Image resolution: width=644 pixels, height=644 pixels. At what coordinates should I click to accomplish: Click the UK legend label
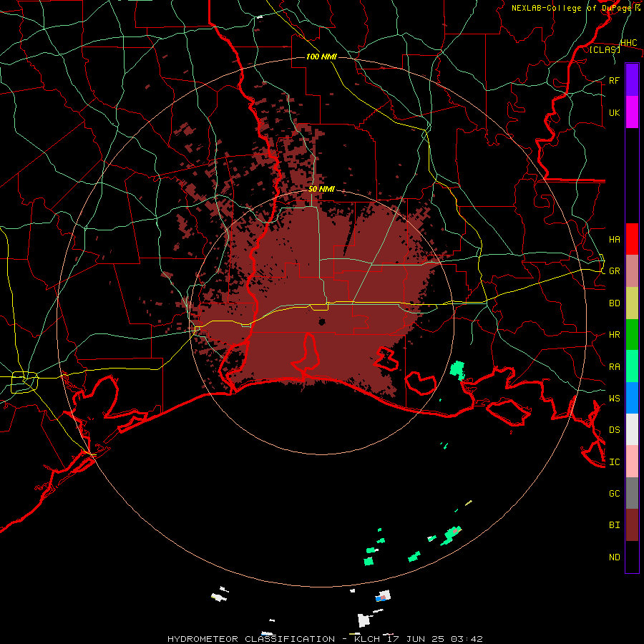coord(614,112)
